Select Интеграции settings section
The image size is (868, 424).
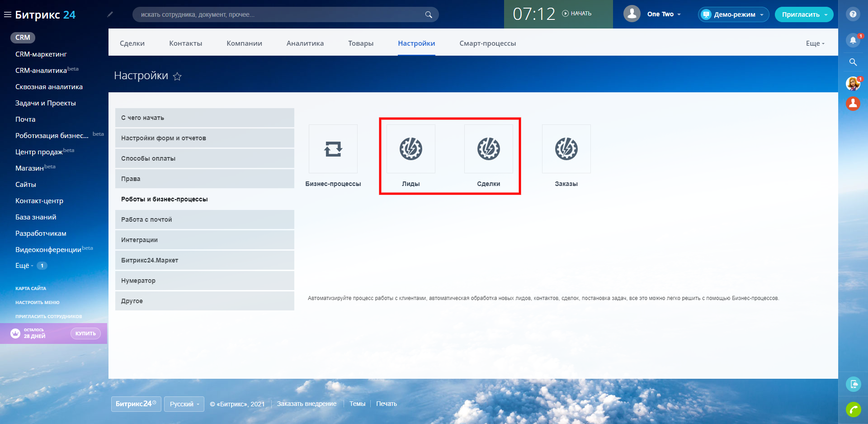(205, 240)
